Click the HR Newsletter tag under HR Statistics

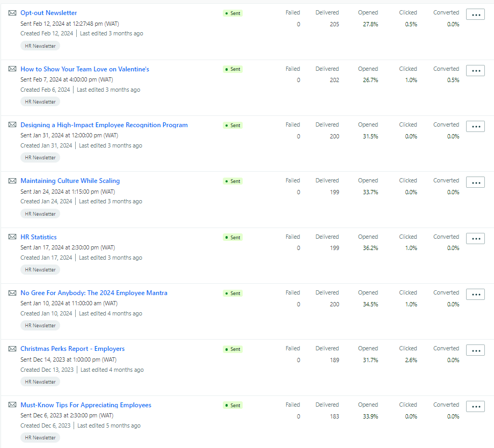point(40,270)
